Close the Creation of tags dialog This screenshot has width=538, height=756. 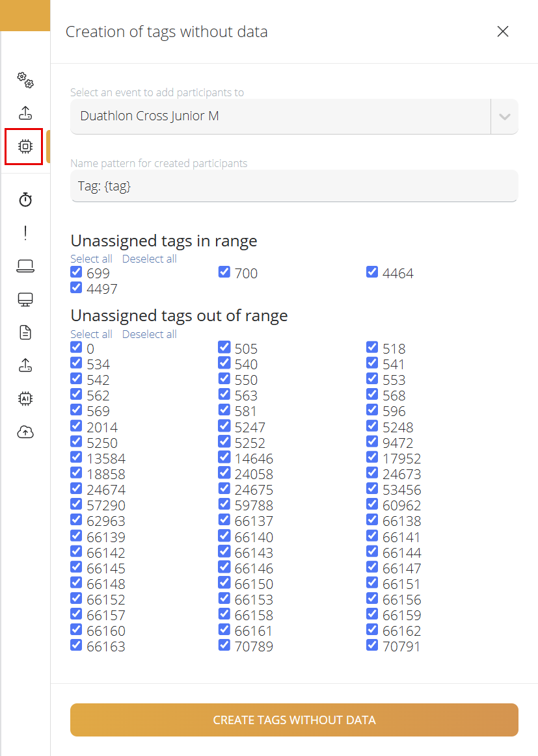click(x=503, y=31)
